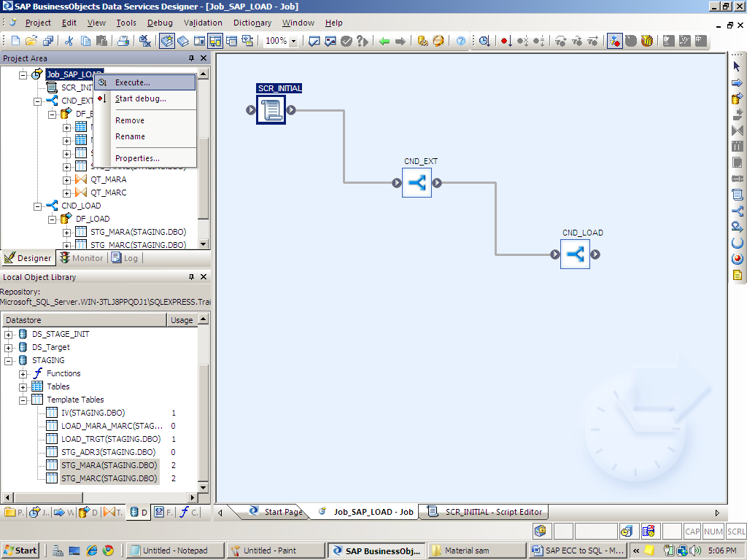The height and width of the screenshot is (560, 747).
Task: Click the Usage column header
Action: pyautogui.click(x=182, y=320)
